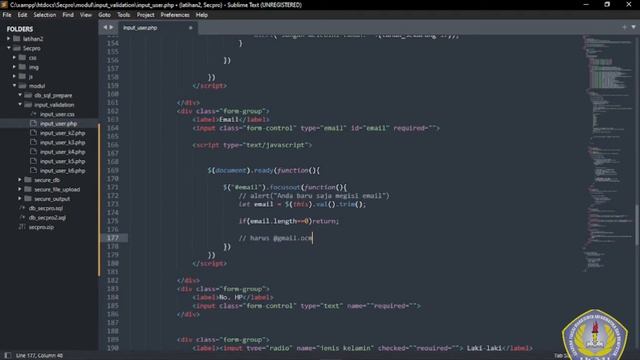Viewport: 640px width, 360px height.
Task: Open input_user_k4.php file name in the sidebar
Action: pyautogui.click(x=62, y=152)
